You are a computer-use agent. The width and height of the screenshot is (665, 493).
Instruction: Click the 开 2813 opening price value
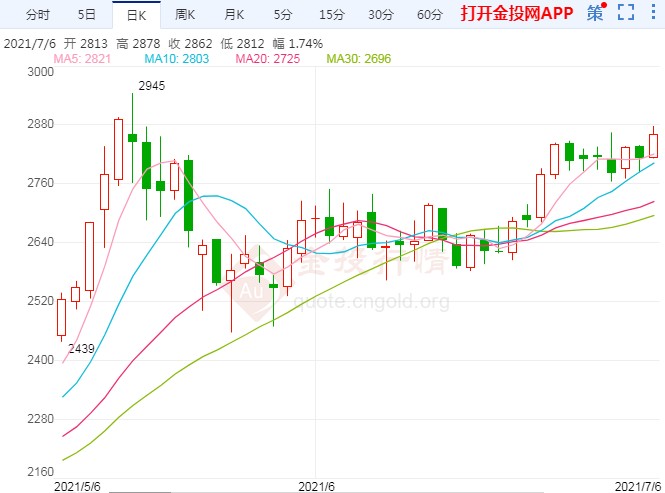click(x=86, y=44)
